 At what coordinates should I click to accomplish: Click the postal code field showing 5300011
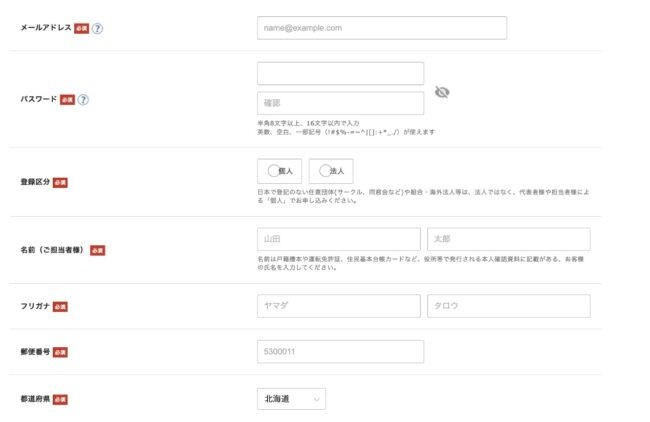click(x=340, y=352)
